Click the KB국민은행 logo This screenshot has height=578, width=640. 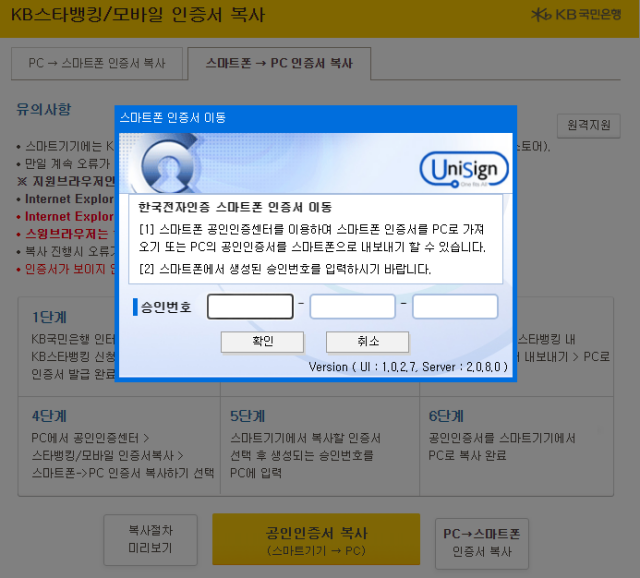pos(576,15)
